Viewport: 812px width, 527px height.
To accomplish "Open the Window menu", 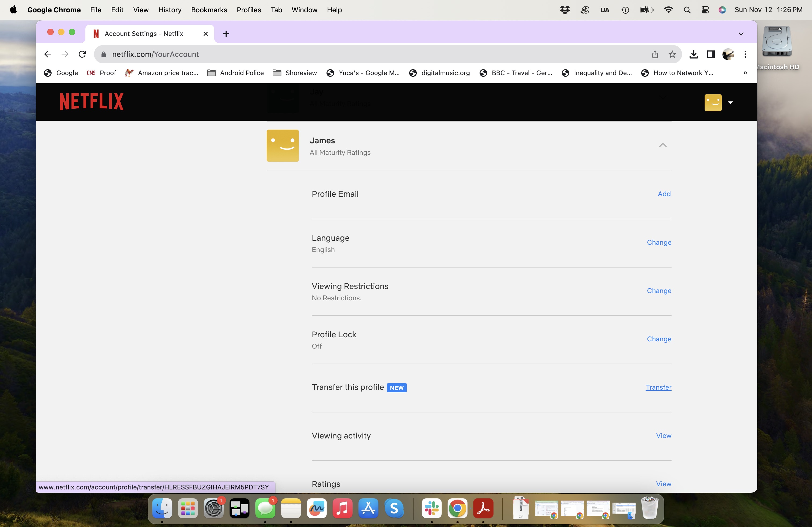I will click(x=304, y=10).
